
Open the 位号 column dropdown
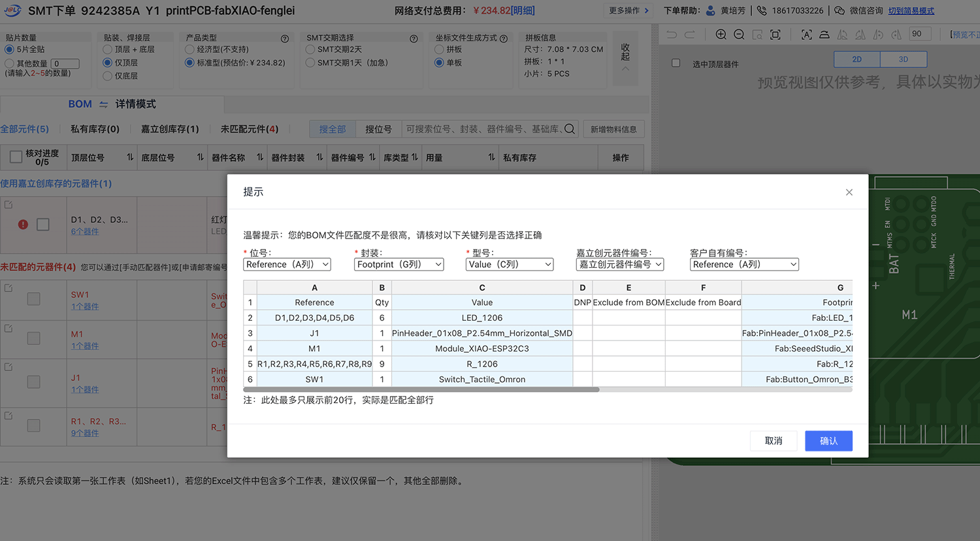[287, 265]
